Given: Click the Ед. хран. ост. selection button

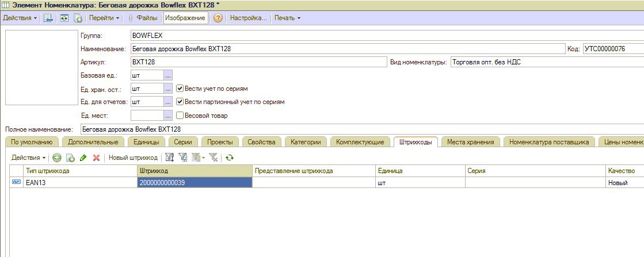Looking at the screenshot, I should pyautogui.click(x=168, y=89).
